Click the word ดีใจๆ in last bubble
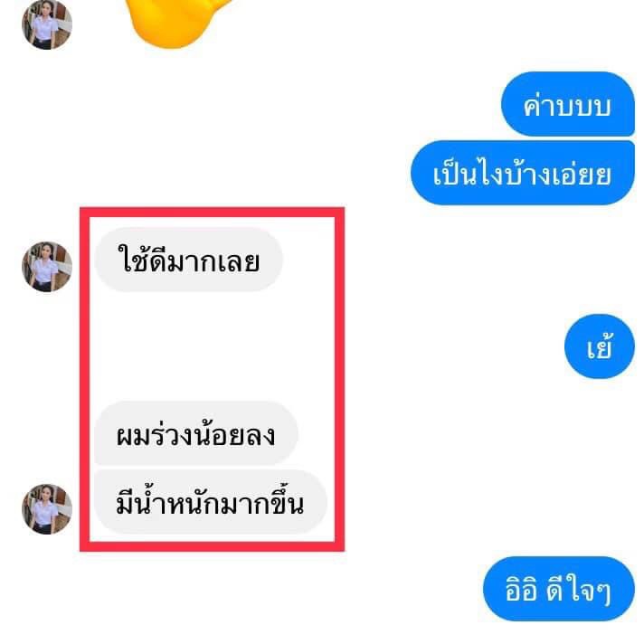 click(579, 590)
